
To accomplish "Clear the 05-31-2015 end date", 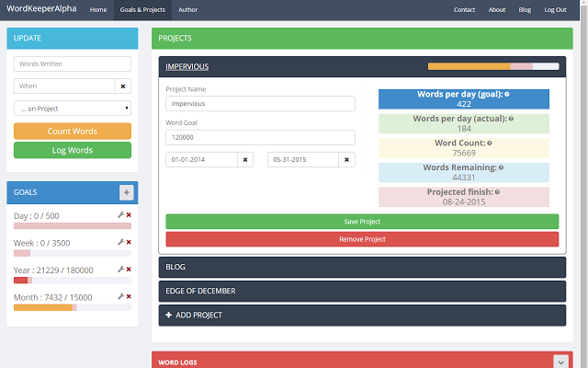I will [x=346, y=159].
